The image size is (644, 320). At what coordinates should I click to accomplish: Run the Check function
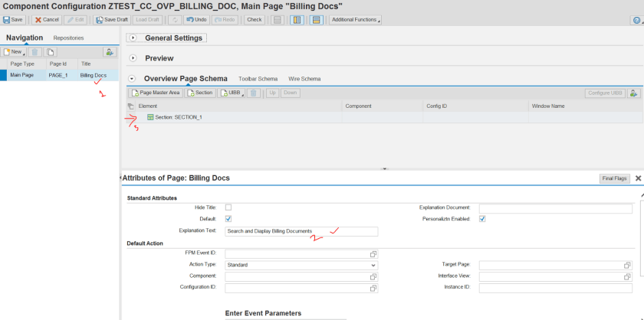(x=255, y=20)
